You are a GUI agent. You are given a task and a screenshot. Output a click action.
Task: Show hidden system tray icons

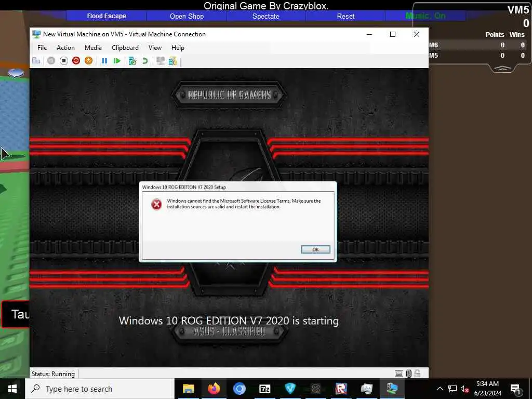tap(440, 389)
